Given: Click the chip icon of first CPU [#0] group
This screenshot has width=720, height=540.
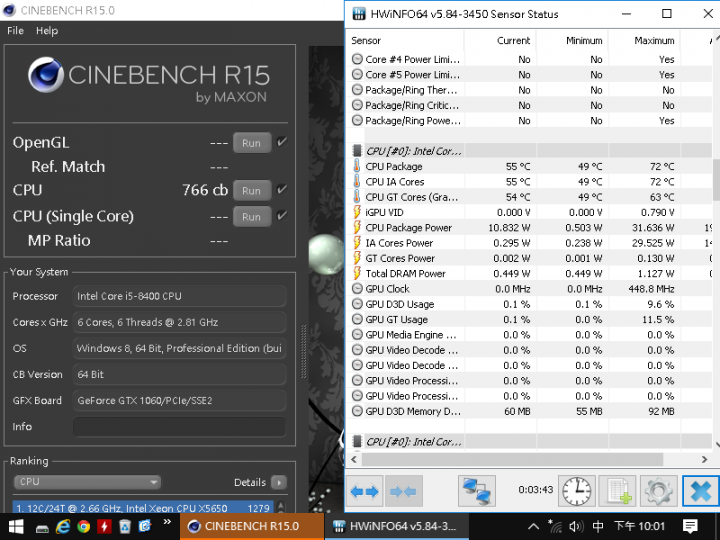Looking at the screenshot, I should [357, 151].
